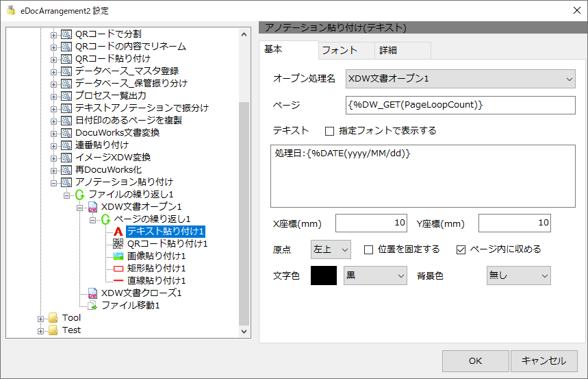Click the process icon beside イメージXDW変換

[66, 158]
